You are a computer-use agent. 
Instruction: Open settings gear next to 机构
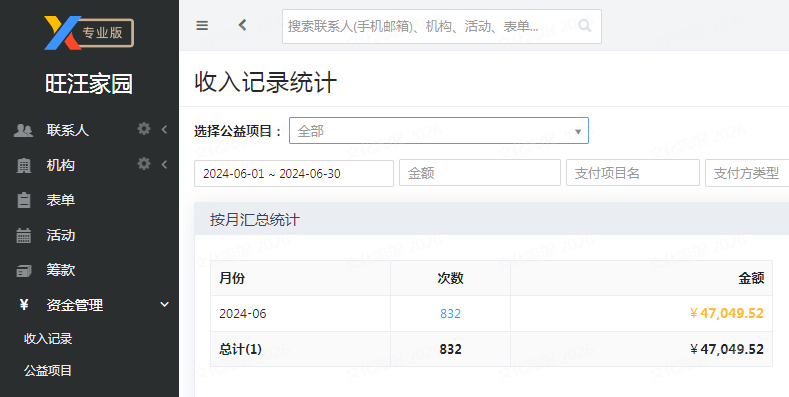[x=144, y=164]
